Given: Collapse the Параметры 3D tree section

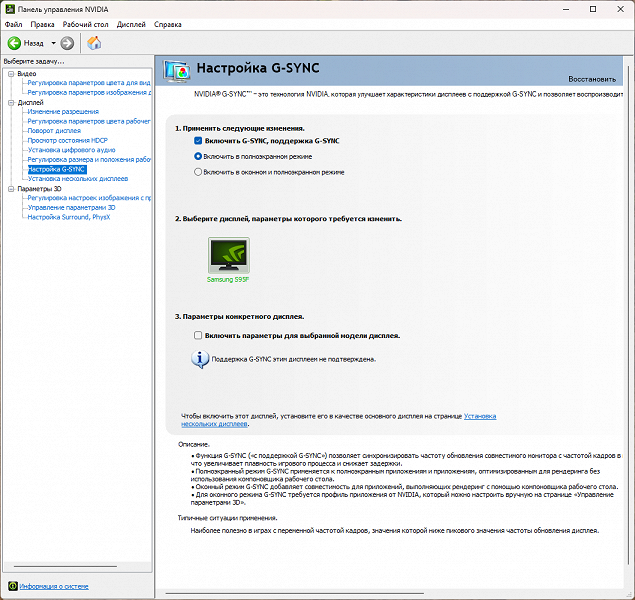Looking at the screenshot, I should pyautogui.click(x=11, y=189).
